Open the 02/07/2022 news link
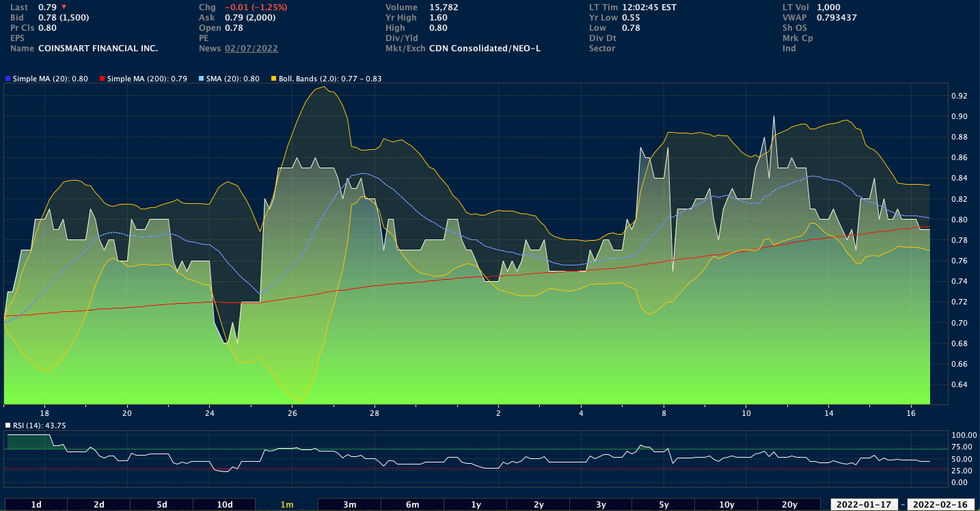Viewport: 980px width, 511px height. 251,49
